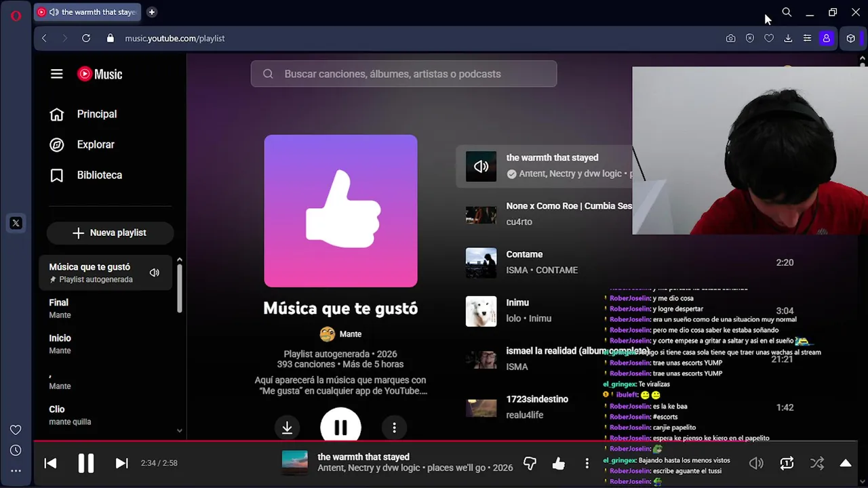Open Opera sidebar bookmarks heart
The height and width of the screenshot is (488, 868).
(16, 430)
